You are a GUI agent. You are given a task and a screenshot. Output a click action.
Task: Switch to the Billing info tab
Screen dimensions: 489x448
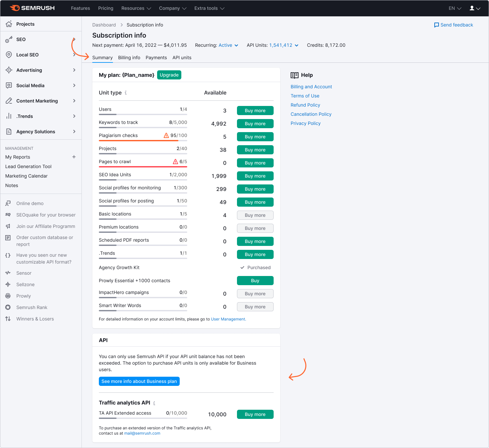(129, 58)
